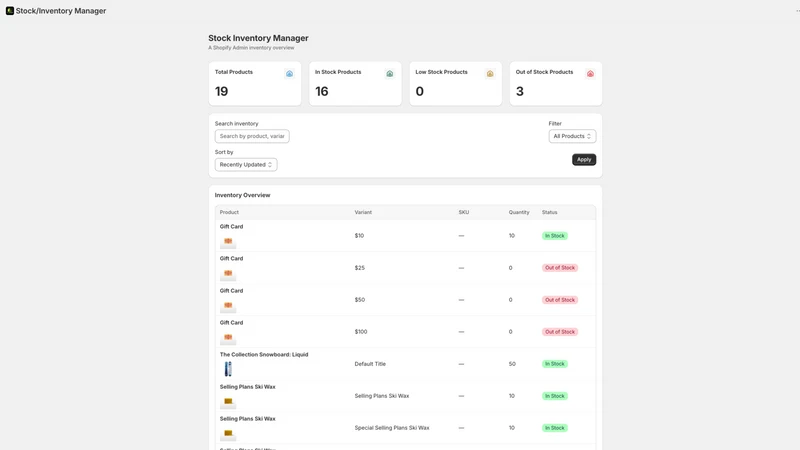Click the $10 variant cell
This screenshot has width=800, height=450.
click(x=359, y=236)
